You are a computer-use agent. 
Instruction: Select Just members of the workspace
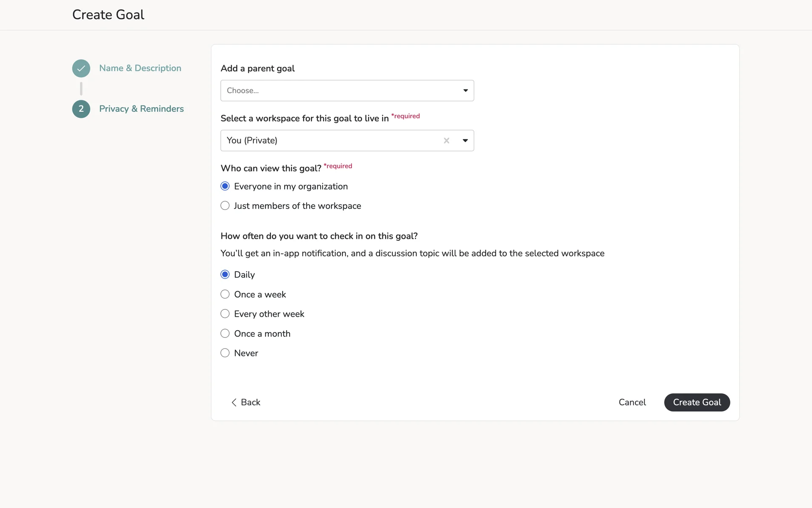(x=225, y=206)
